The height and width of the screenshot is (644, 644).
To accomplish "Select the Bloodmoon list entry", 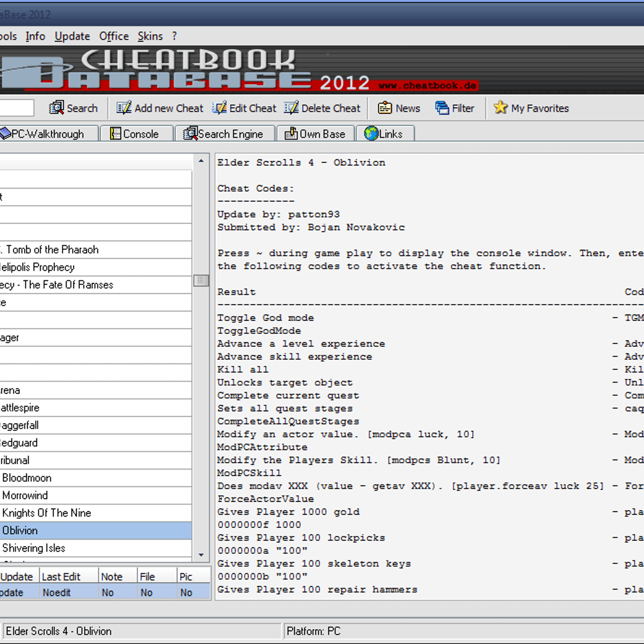I will (x=95, y=478).
